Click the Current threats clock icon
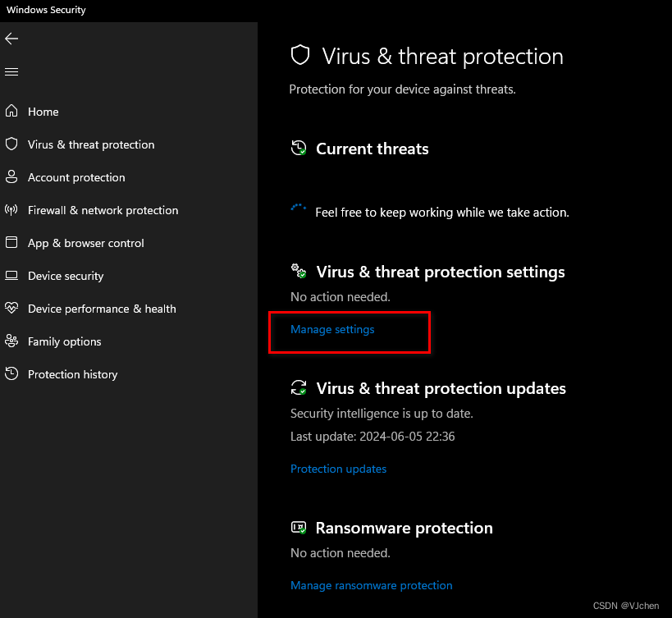 pyautogui.click(x=298, y=149)
